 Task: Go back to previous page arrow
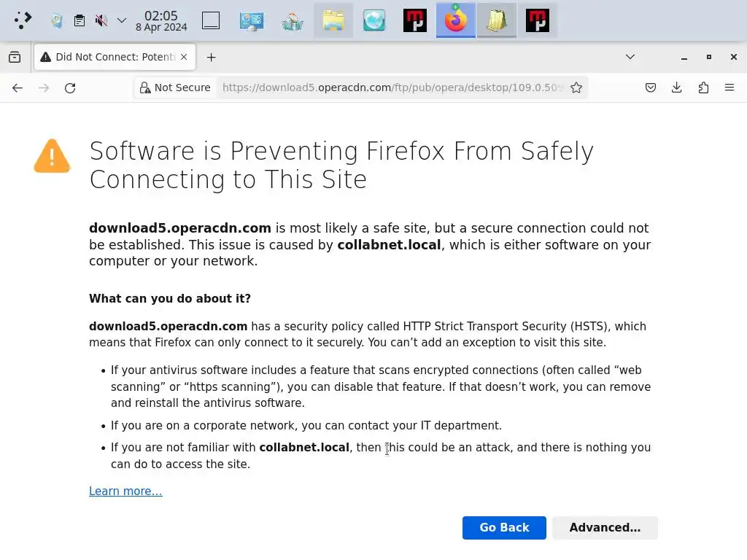[x=18, y=87]
